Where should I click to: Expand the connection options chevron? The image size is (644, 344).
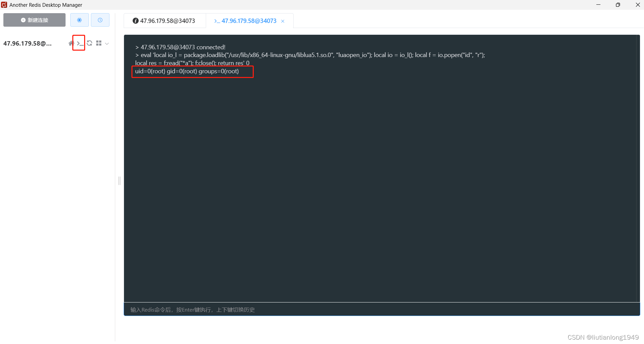point(107,44)
